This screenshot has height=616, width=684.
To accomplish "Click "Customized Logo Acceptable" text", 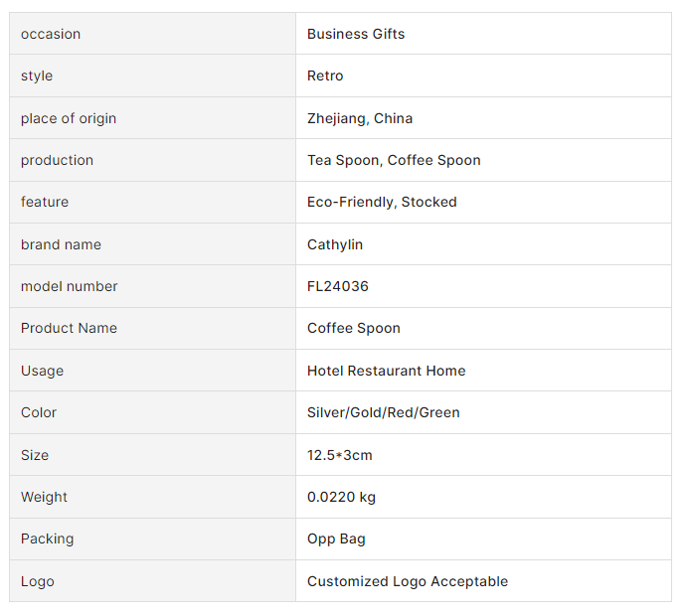I will click(x=408, y=581).
